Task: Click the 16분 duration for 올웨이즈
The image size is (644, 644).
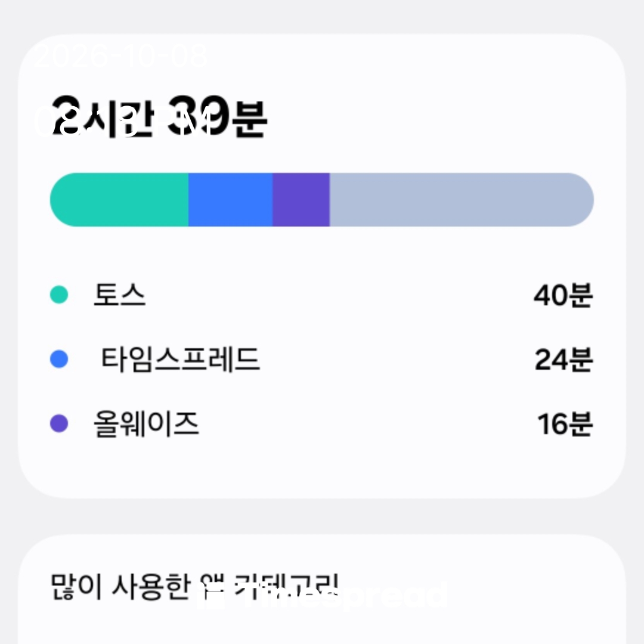Action: [x=565, y=424]
